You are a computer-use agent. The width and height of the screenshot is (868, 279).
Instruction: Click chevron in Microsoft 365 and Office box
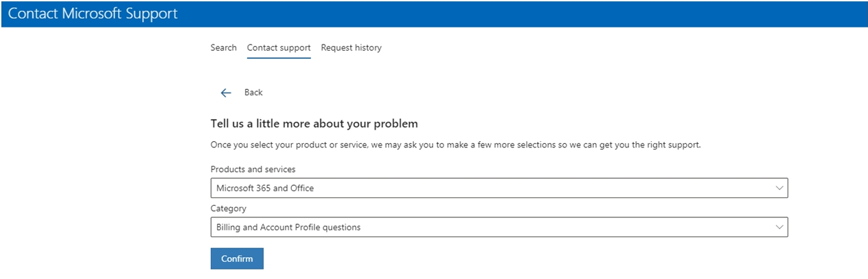[779, 188]
